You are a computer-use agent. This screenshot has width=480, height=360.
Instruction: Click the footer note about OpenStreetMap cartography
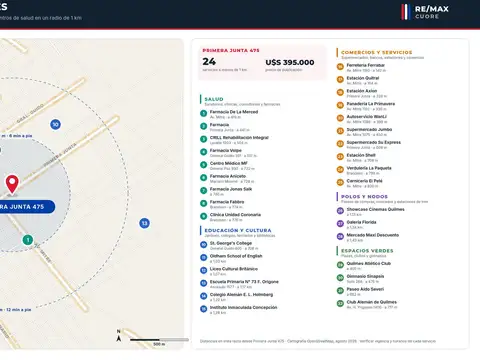click(318, 341)
